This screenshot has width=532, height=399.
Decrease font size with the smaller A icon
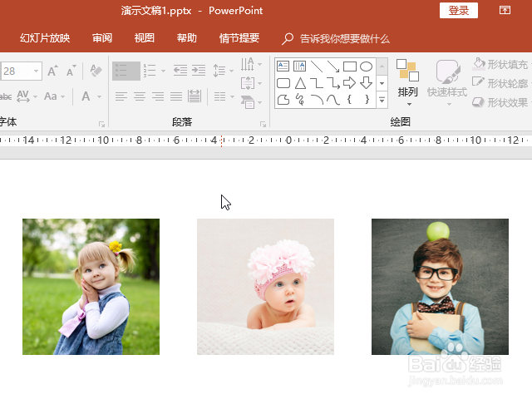point(71,71)
